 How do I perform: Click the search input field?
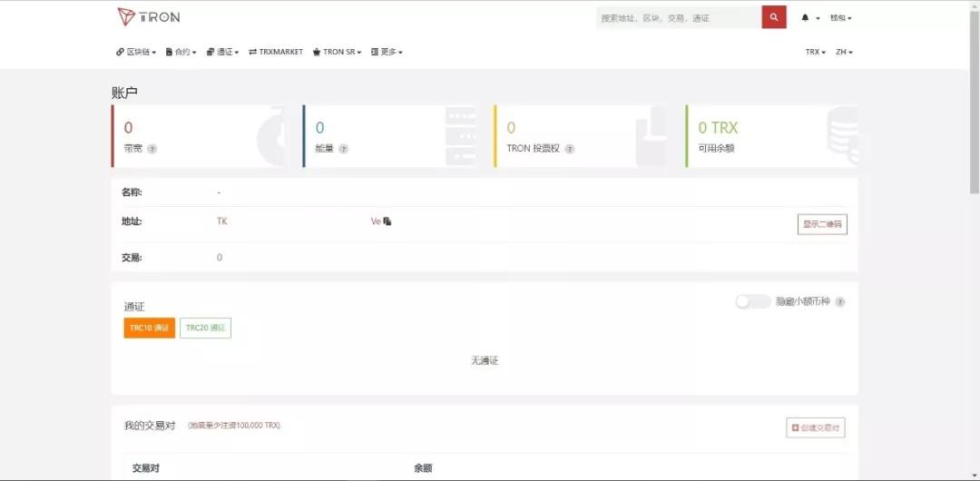point(679,17)
